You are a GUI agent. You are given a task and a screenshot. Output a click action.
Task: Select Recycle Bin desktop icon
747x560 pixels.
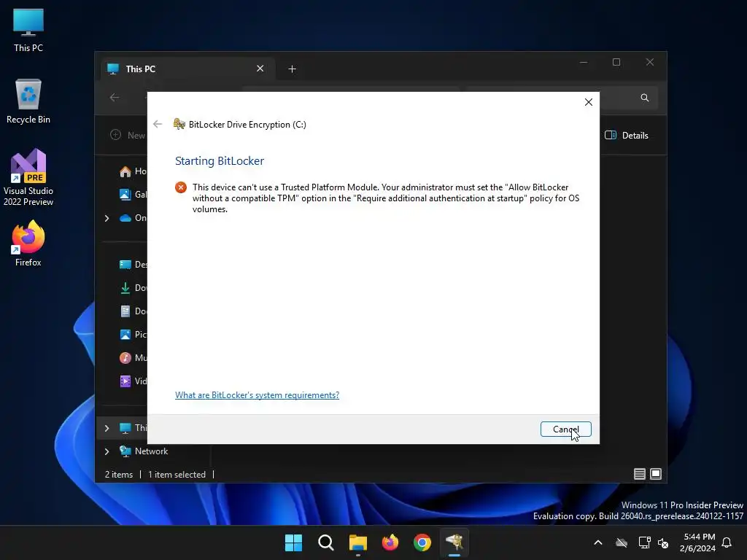[x=28, y=101]
